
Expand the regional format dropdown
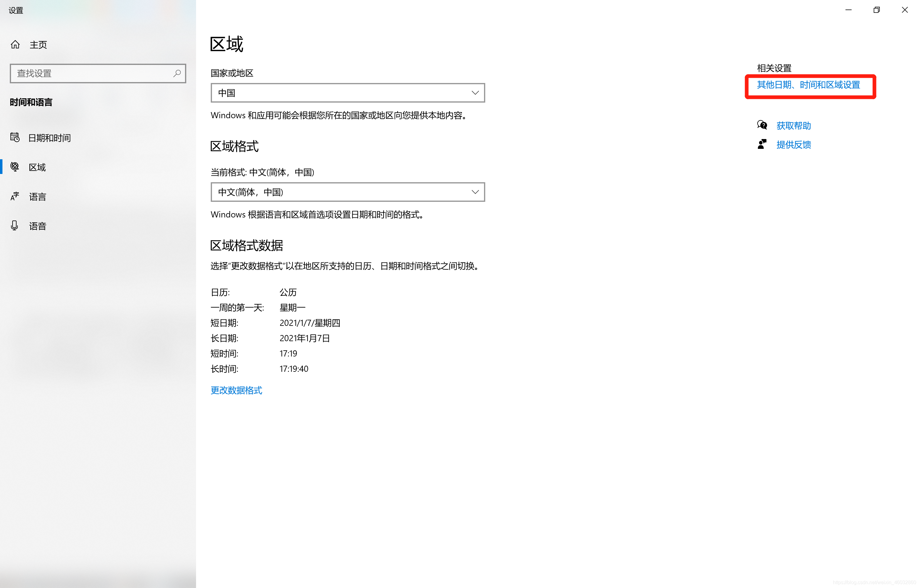click(347, 192)
